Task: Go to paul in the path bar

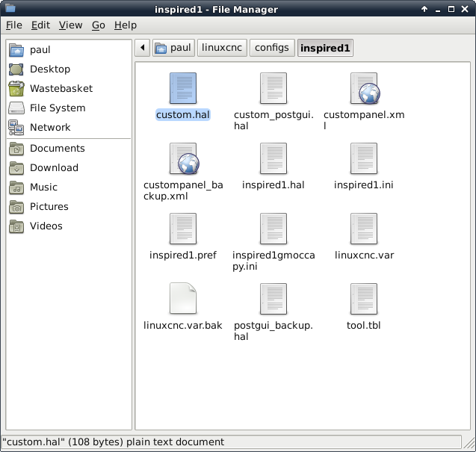Action: 173,48
